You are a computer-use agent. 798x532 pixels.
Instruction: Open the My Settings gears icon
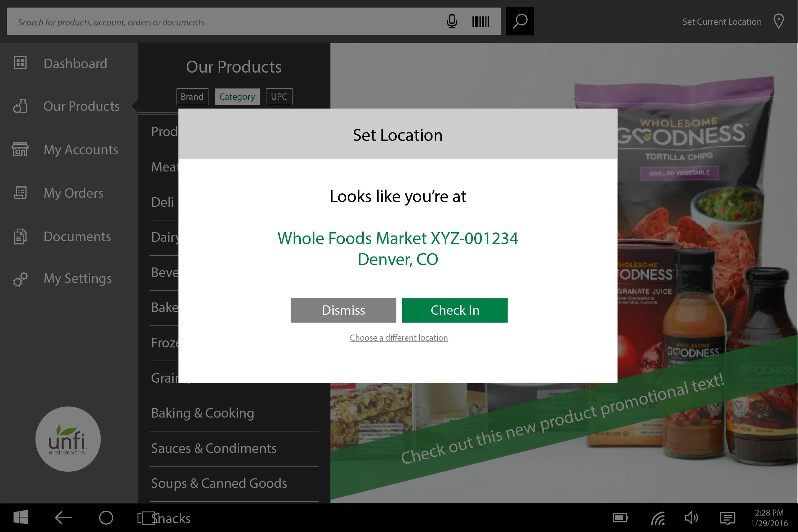coord(20,279)
